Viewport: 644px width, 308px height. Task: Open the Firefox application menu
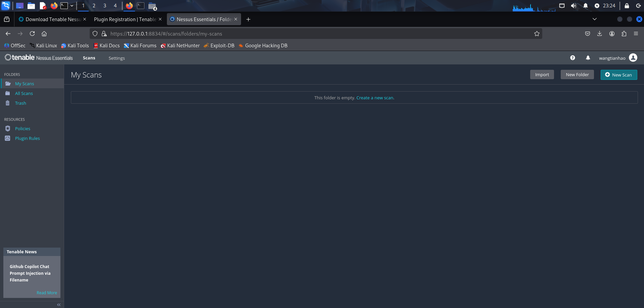(636, 34)
